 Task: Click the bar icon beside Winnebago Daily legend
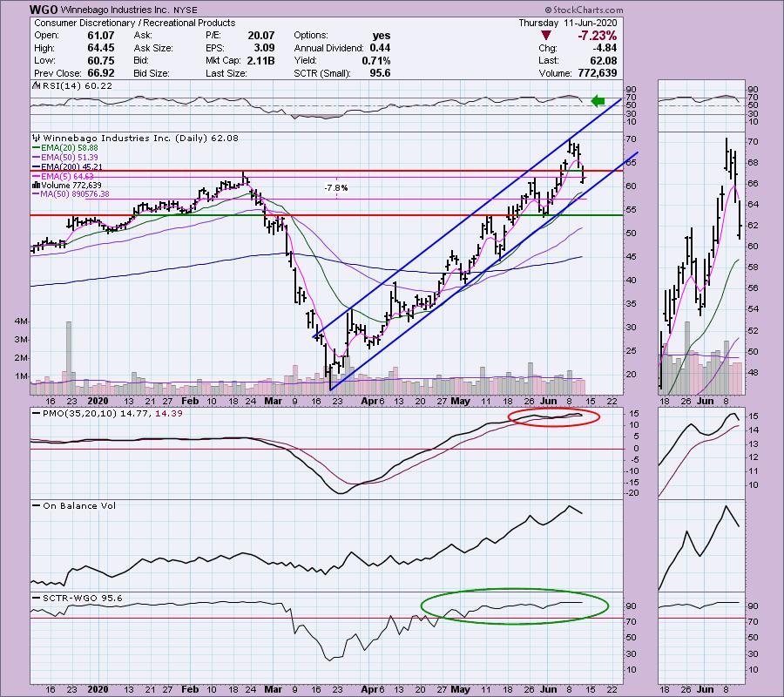pos(36,138)
